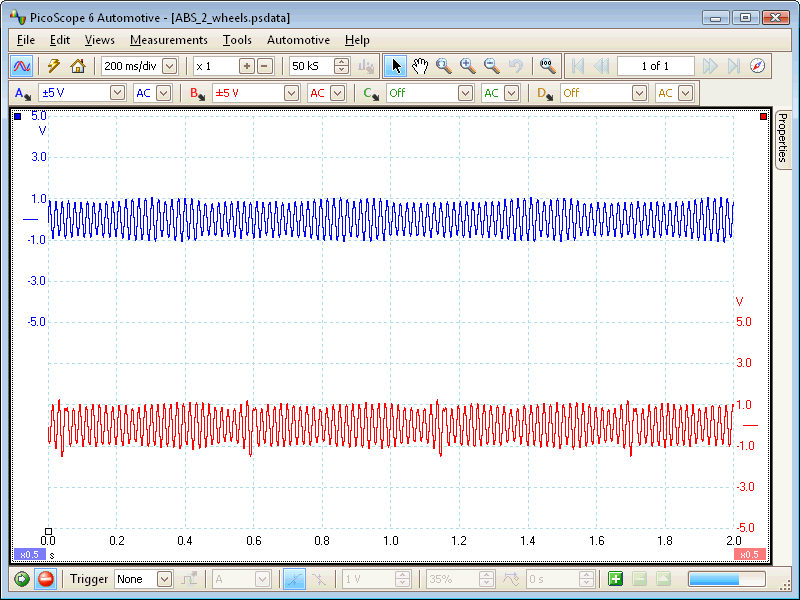The width and height of the screenshot is (800, 600).
Task: Select the window zoom magnifier tool
Action: (x=443, y=66)
